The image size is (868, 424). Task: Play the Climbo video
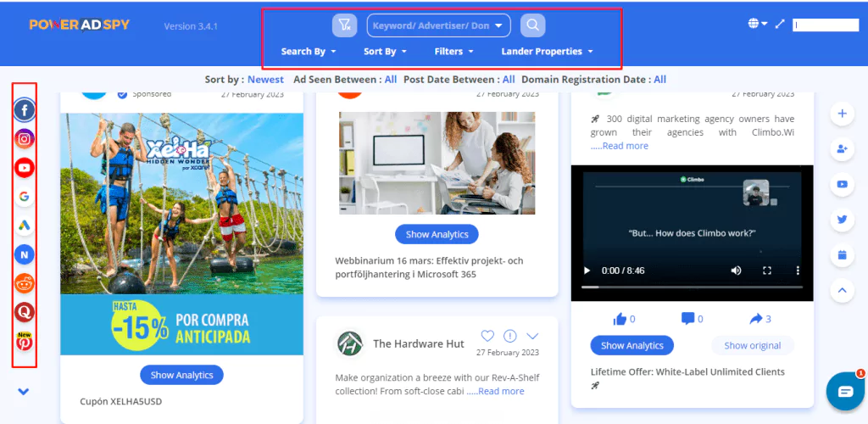(x=587, y=271)
